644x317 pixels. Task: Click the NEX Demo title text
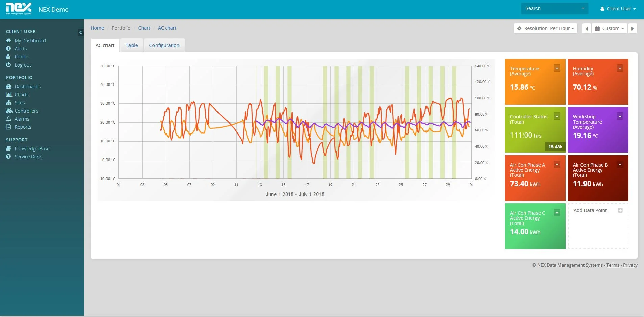pos(53,9)
